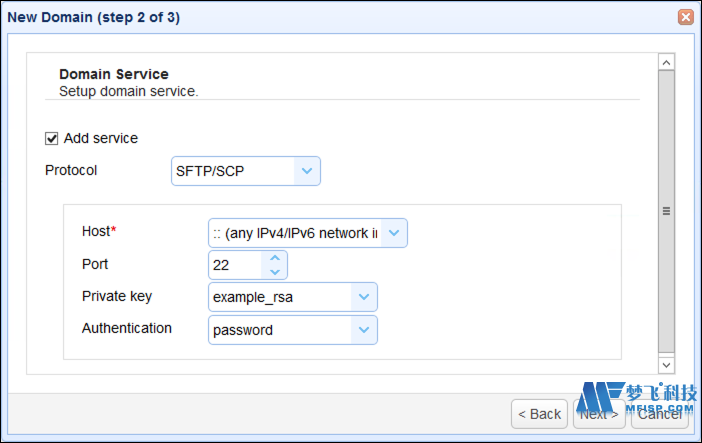Go back with the Back button
The height and width of the screenshot is (443, 702).
tap(539, 414)
